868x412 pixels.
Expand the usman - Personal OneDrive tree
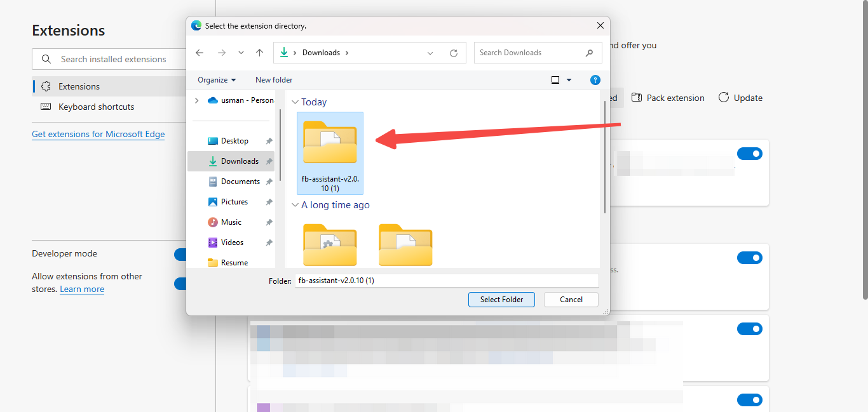click(x=196, y=100)
